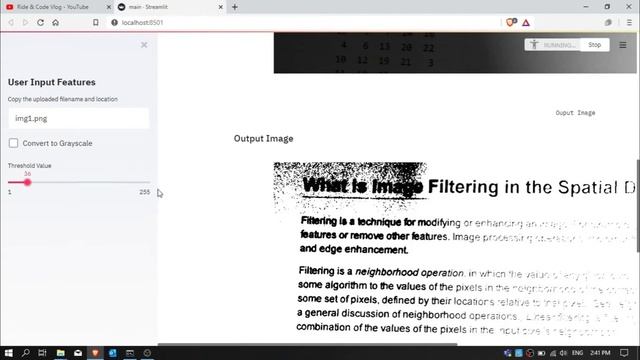This screenshot has height=360, width=640.
Task: Go to the browser home page
Action: pyautogui.click(x=56, y=22)
